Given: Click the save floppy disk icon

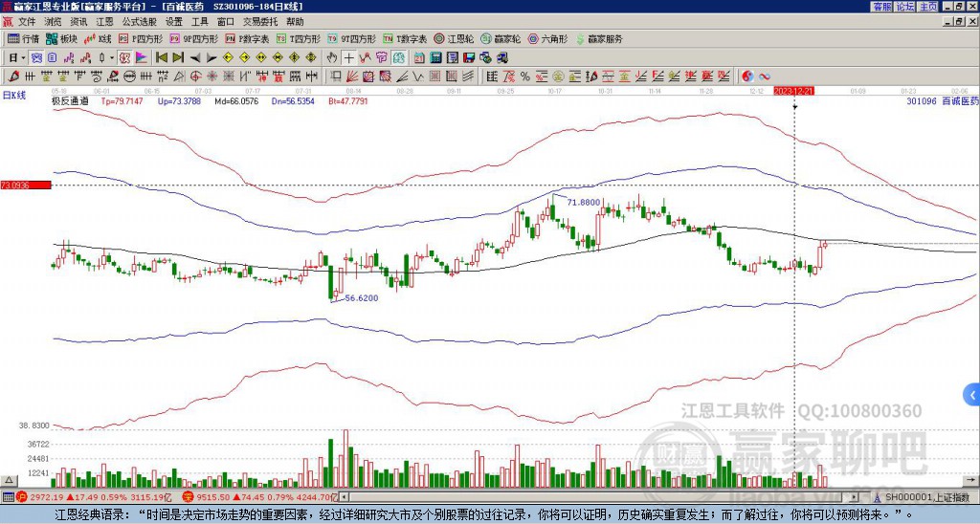Looking at the screenshot, I should (469, 58).
